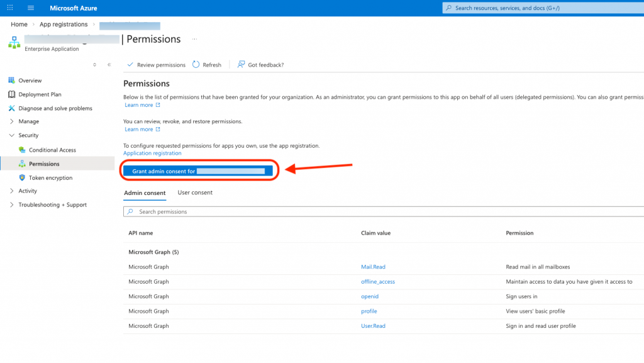Click the Overview grid icon
This screenshot has height=363, width=644.
11,80
